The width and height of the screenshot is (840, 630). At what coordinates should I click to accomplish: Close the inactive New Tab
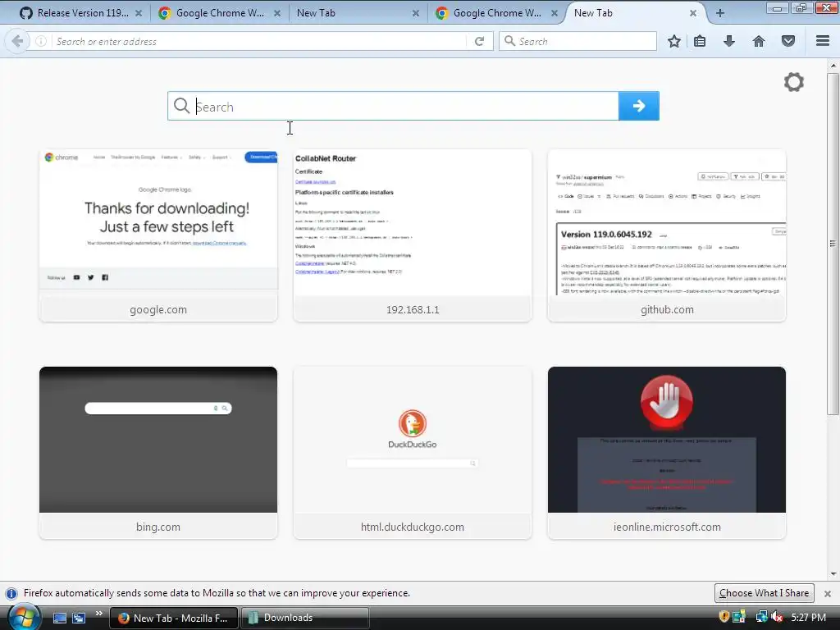click(416, 13)
